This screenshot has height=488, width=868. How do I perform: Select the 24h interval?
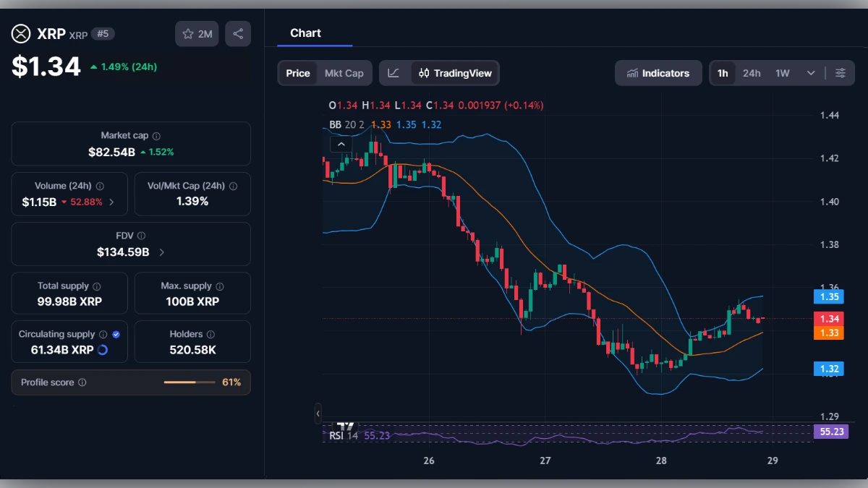[752, 73]
